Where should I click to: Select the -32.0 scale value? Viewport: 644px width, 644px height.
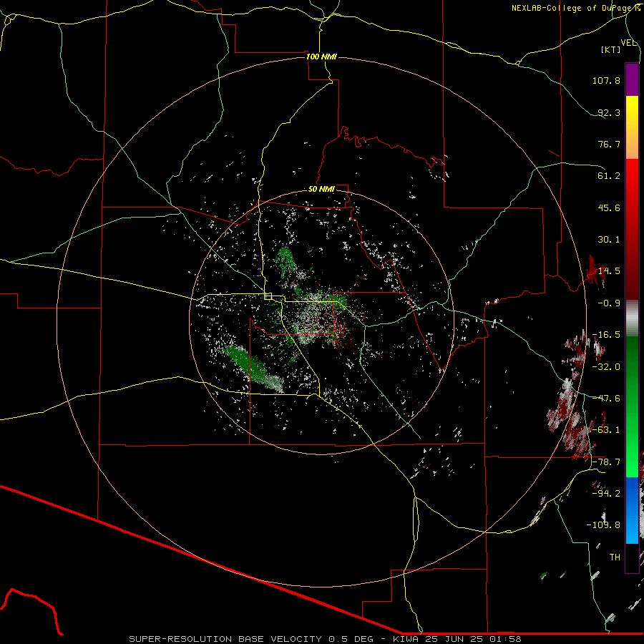pyautogui.click(x=606, y=367)
